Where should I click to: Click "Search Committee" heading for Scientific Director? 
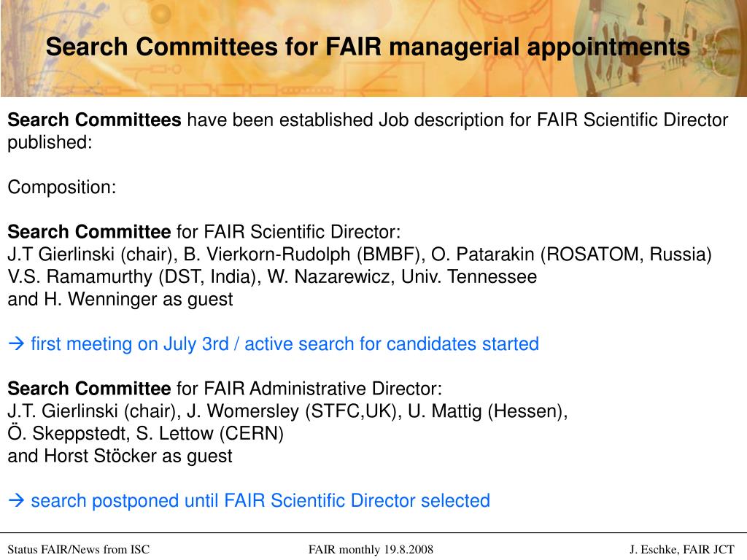coord(89,232)
